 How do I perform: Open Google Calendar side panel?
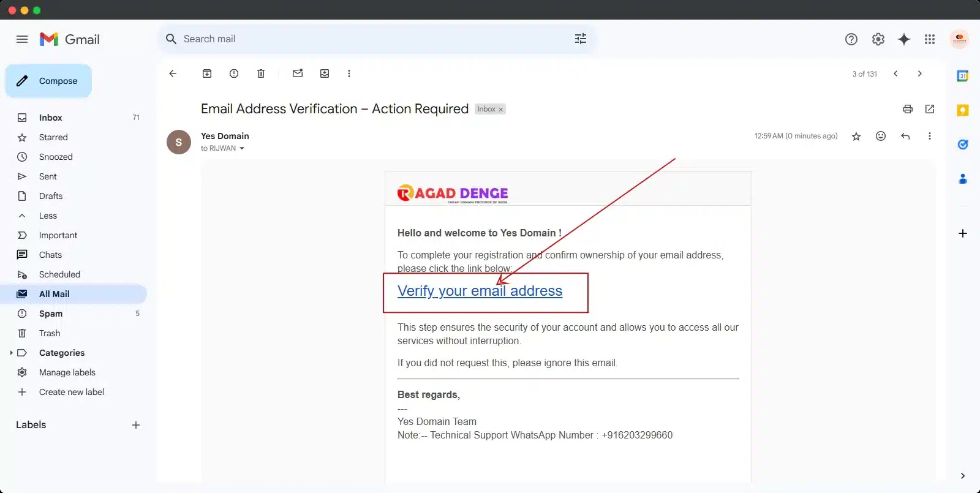tap(963, 76)
